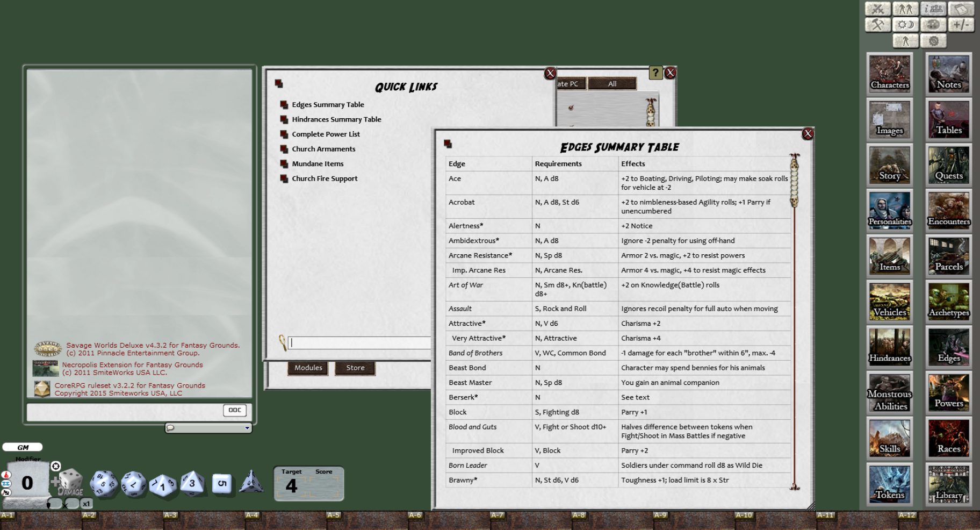Select the A-7 map tab
The image size is (980, 530).
click(499, 514)
